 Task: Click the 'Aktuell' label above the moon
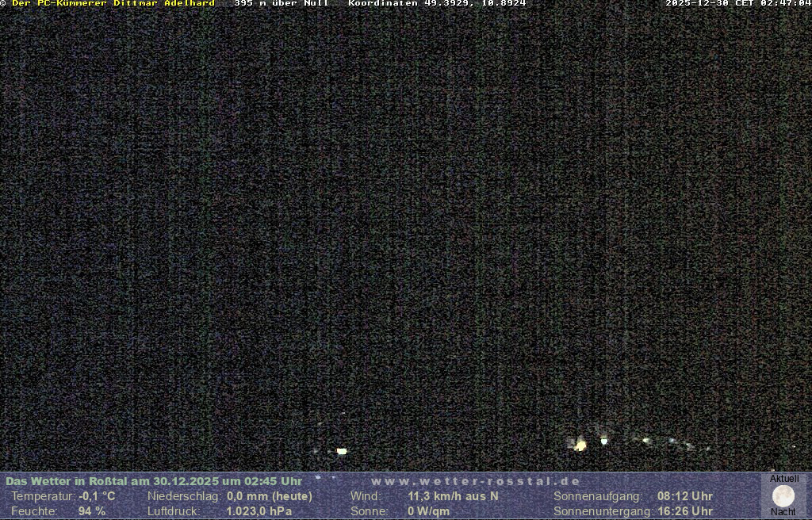click(783, 479)
